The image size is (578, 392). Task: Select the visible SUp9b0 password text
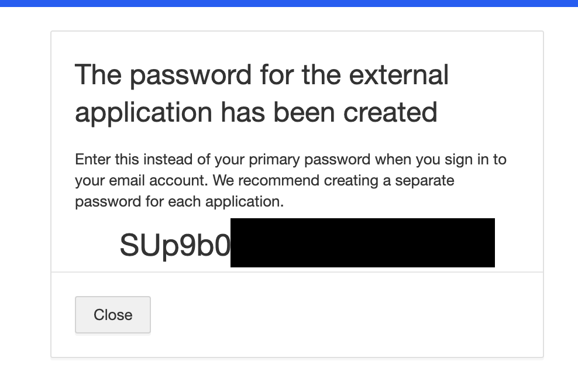(x=175, y=245)
